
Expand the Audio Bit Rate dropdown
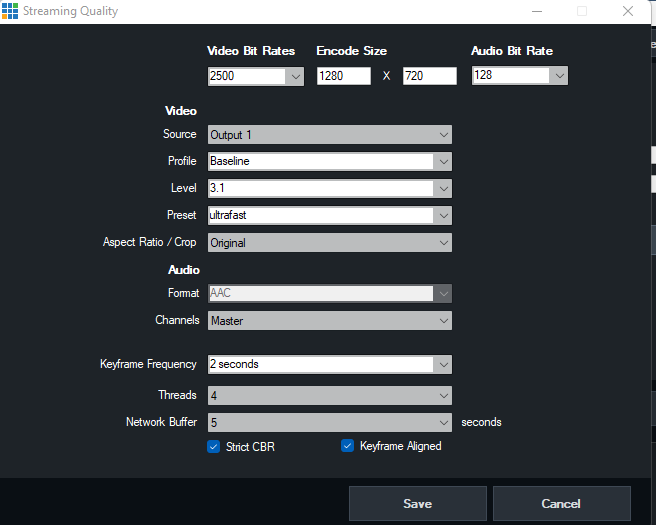(558, 76)
